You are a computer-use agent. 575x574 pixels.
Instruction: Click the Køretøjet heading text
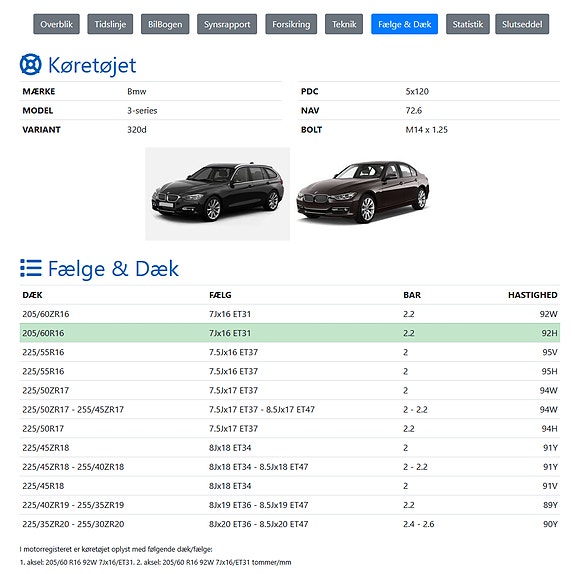point(92,65)
